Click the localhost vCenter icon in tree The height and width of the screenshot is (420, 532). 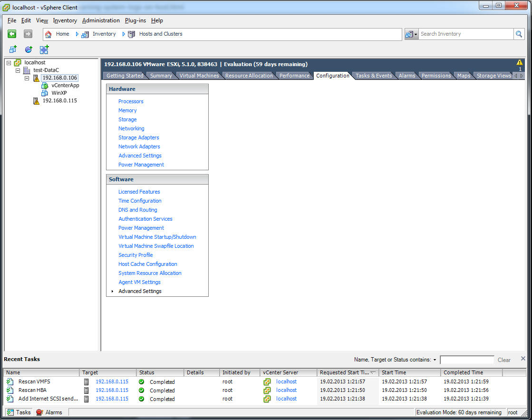pos(18,62)
